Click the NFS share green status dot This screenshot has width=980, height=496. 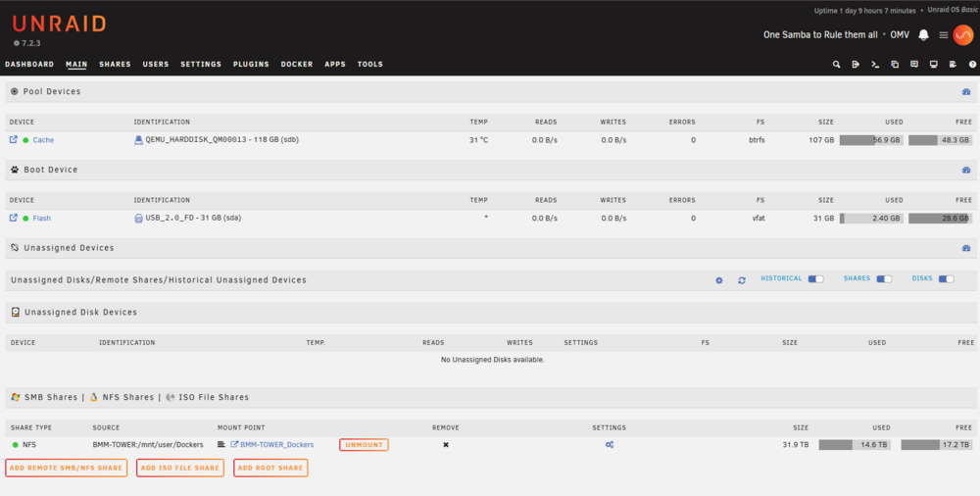click(15, 445)
